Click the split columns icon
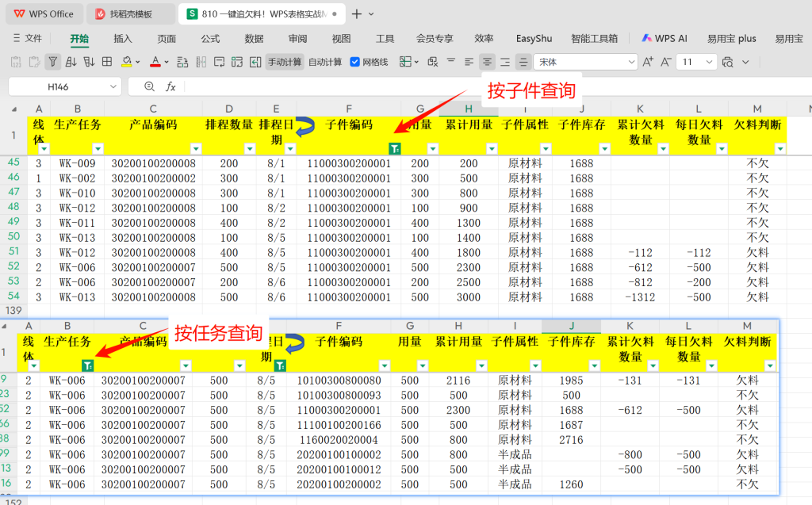 (x=201, y=62)
